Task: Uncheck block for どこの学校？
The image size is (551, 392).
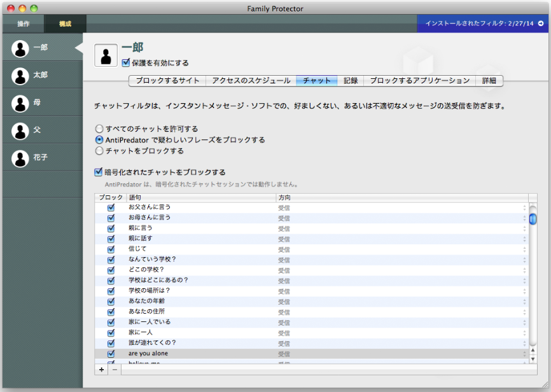Action: coord(111,270)
